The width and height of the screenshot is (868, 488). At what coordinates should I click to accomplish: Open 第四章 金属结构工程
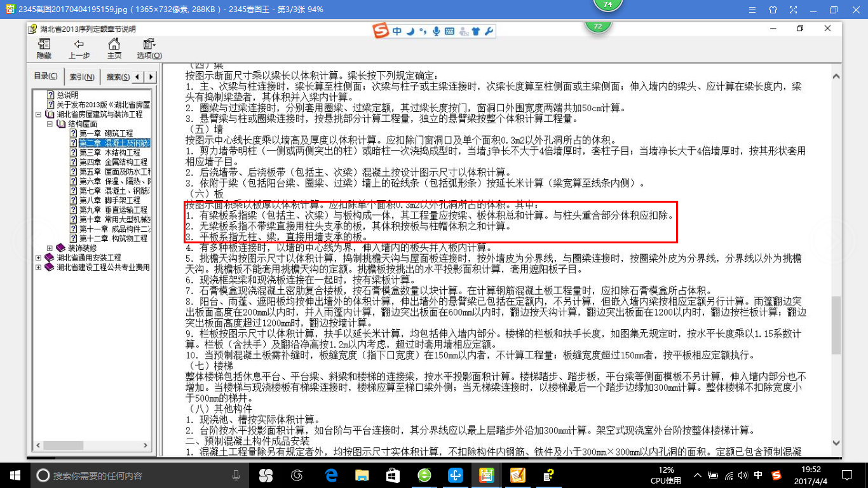tap(109, 162)
